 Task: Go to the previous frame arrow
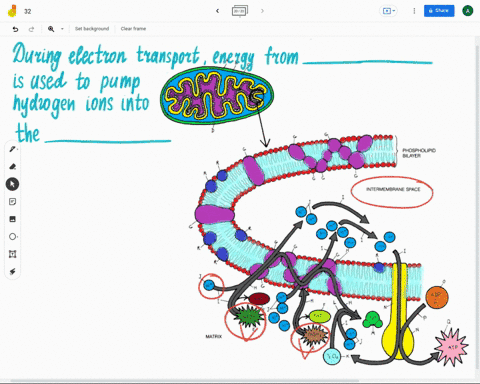click(217, 11)
